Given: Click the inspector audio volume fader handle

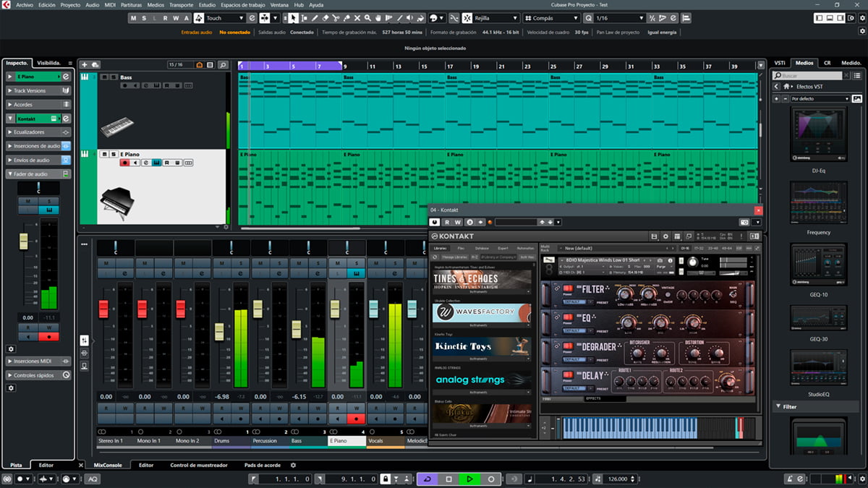Looking at the screenshot, I should click(23, 241).
